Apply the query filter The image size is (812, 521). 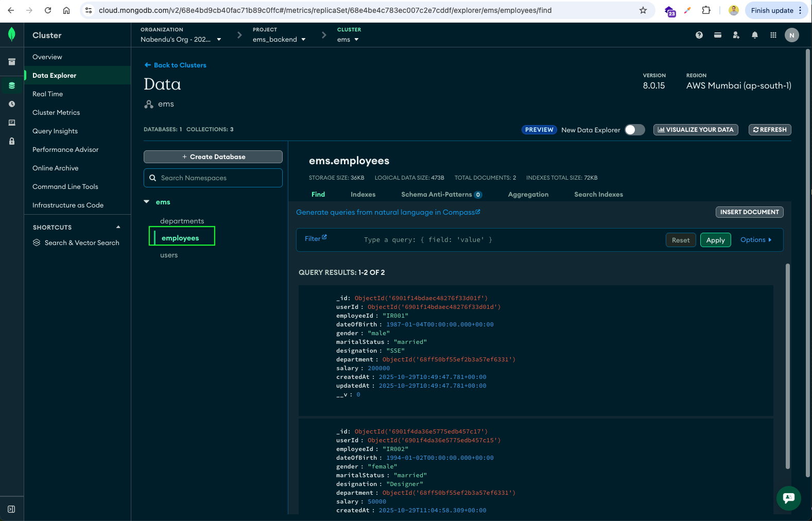click(x=716, y=240)
